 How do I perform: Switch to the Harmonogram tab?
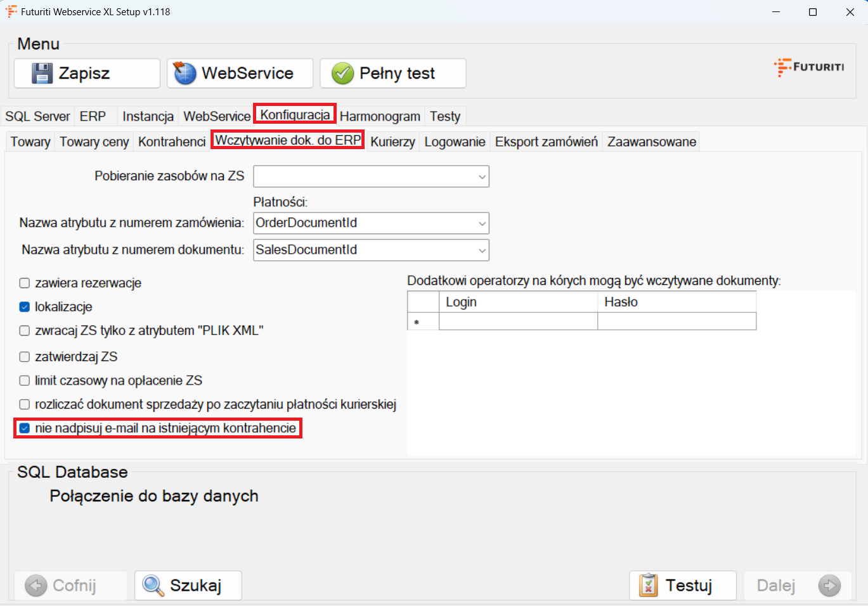(x=380, y=117)
